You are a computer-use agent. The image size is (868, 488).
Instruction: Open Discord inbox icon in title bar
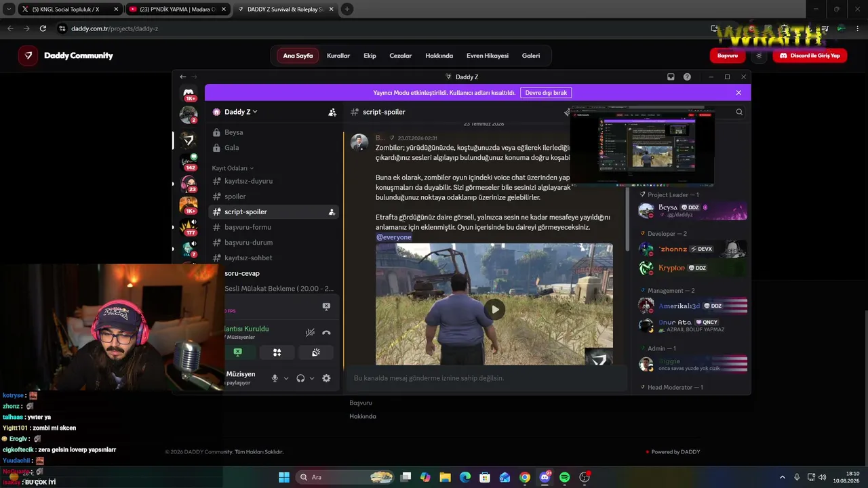[671, 77]
